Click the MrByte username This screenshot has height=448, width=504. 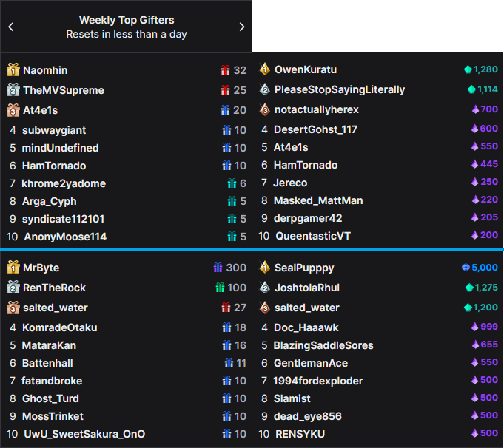pyautogui.click(x=41, y=268)
